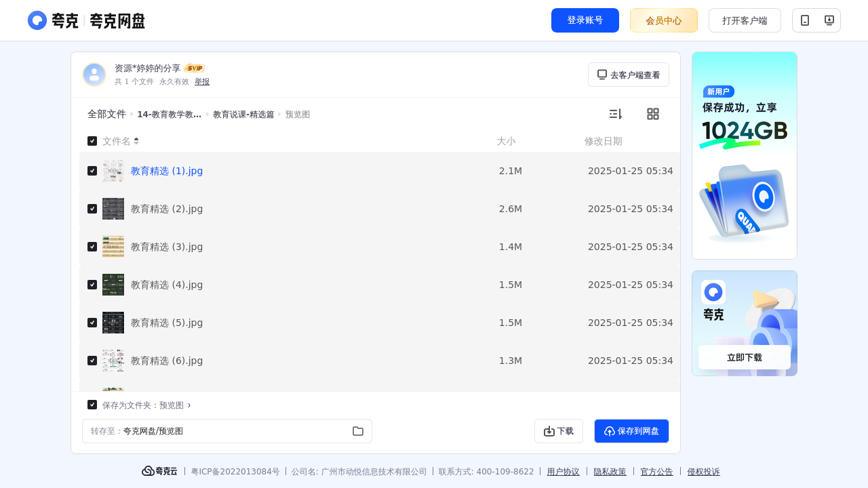This screenshot has width=868, height=488.
Task: Uncheck 教育精选 (5).jpg checkbox
Action: (x=92, y=323)
